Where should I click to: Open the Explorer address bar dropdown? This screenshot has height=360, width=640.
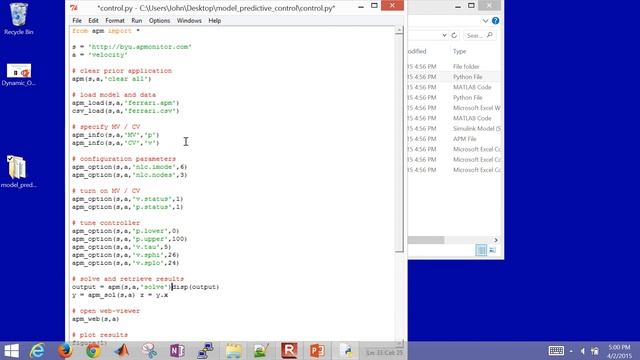pos(444,36)
